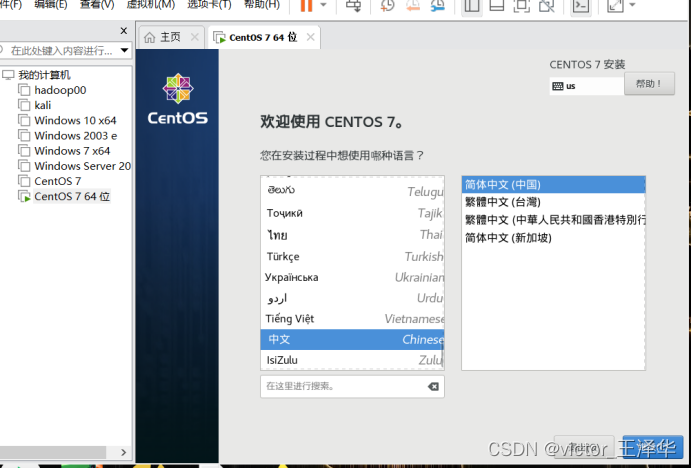
Task: Open the 选项卡(T) menu
Action: click(x=209, y=5)
